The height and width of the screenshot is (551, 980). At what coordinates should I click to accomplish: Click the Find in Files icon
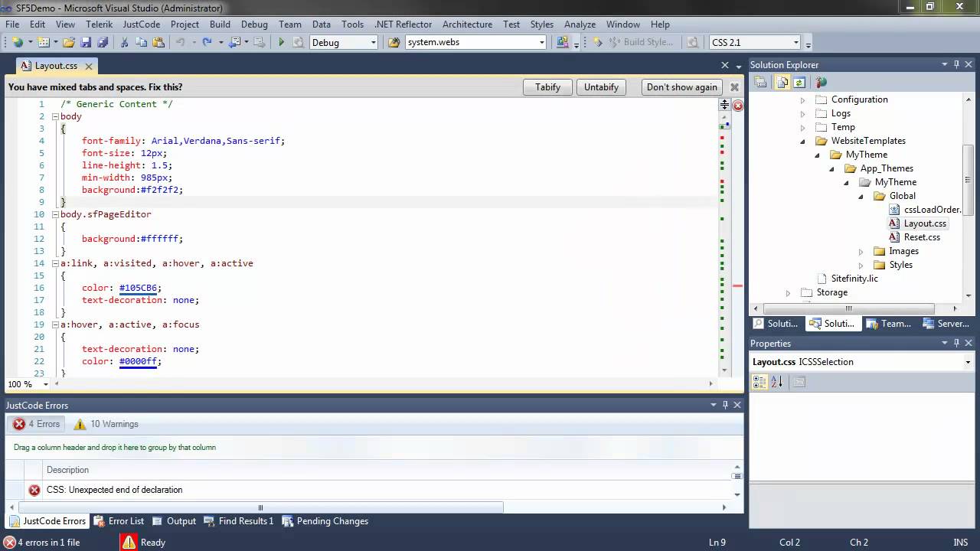[394, 43]
